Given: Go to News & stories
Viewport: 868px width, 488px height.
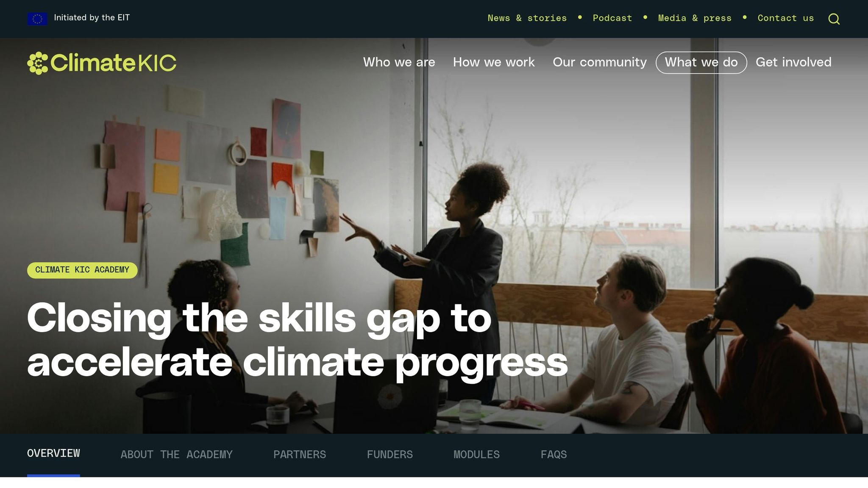Looking at the screenshot, I should click(527, 18).
